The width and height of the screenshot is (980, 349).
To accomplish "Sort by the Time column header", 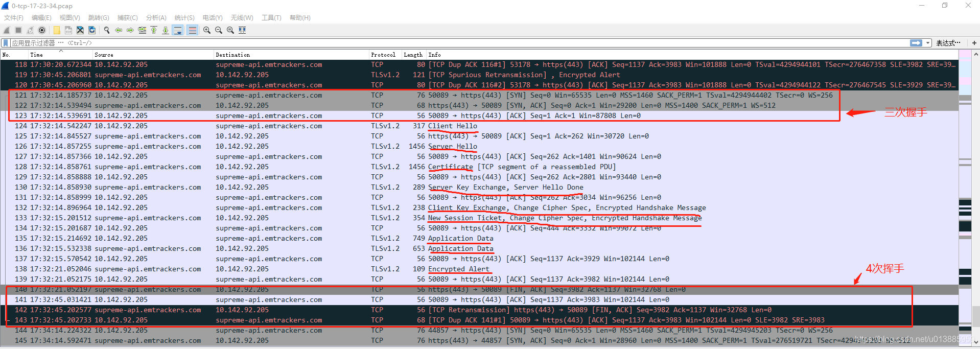I will point(60,55).
